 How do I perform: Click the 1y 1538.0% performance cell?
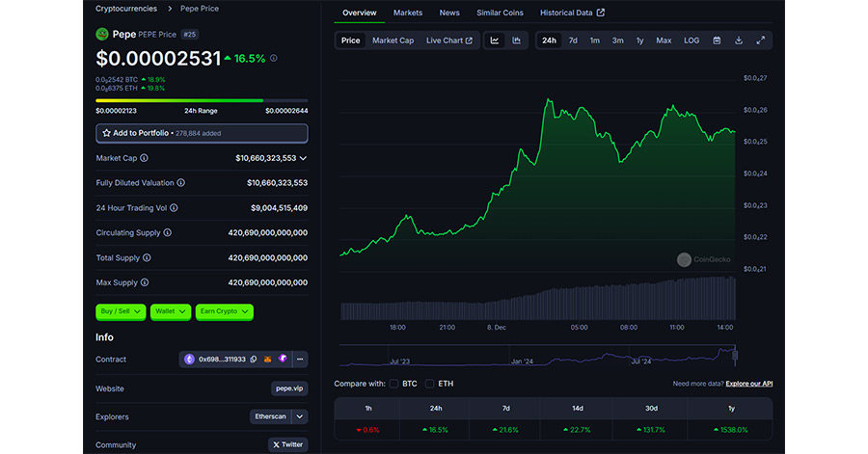click(x=731, y=430)
